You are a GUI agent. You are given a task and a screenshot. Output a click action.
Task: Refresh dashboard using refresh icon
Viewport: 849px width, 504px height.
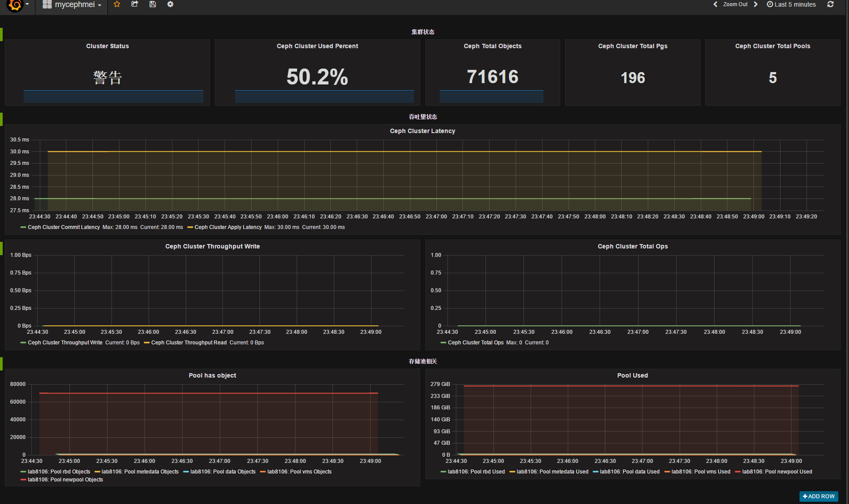click(x=830, y=4)
